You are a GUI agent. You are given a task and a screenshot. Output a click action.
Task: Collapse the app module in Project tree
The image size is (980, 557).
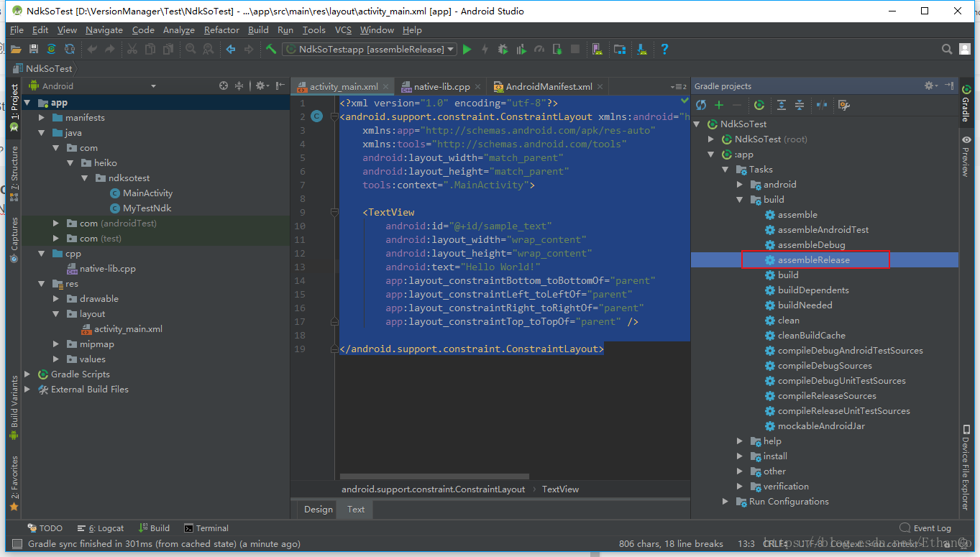coord(27,103)
